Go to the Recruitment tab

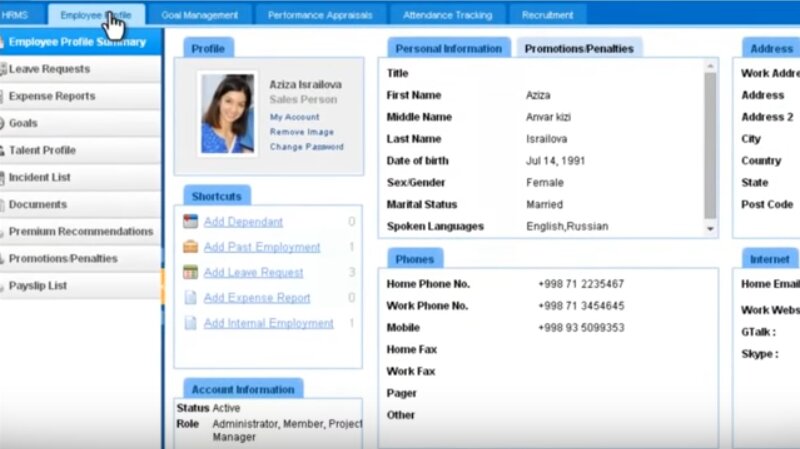coord(547,15)
